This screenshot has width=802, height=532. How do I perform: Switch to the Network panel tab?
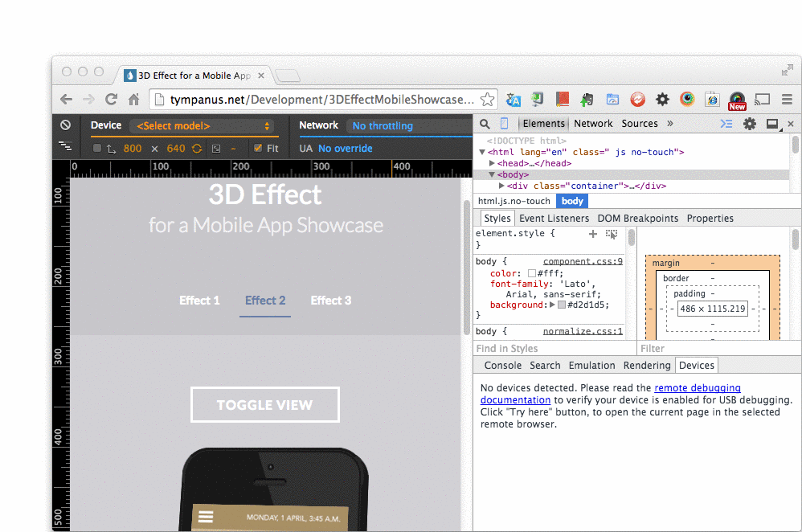[593, 124]
